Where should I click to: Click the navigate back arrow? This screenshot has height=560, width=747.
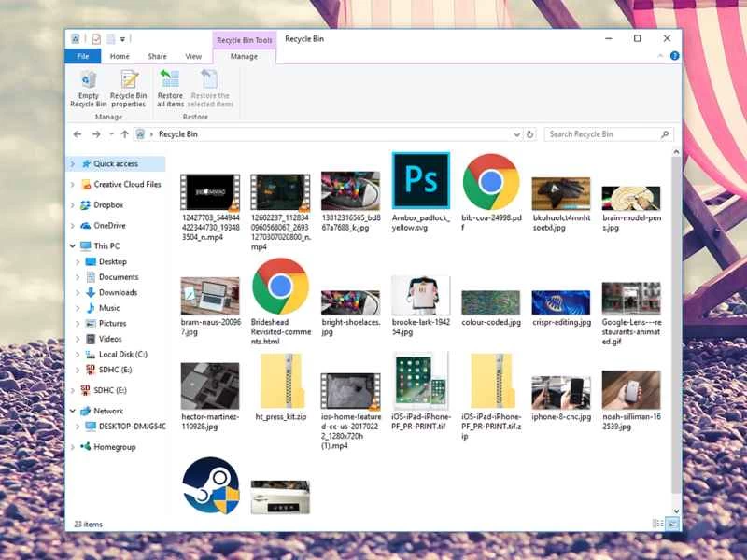click(77, 133)
